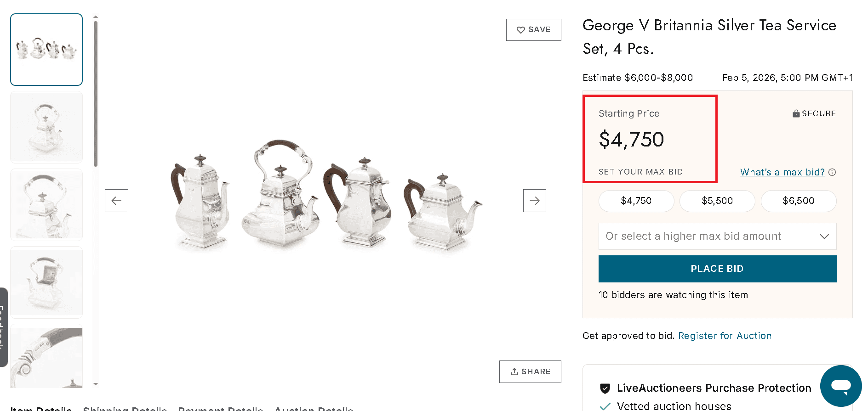The image size is (868, 411).
Task: Click the Share upload icon
Action: (x=515, y=372)
